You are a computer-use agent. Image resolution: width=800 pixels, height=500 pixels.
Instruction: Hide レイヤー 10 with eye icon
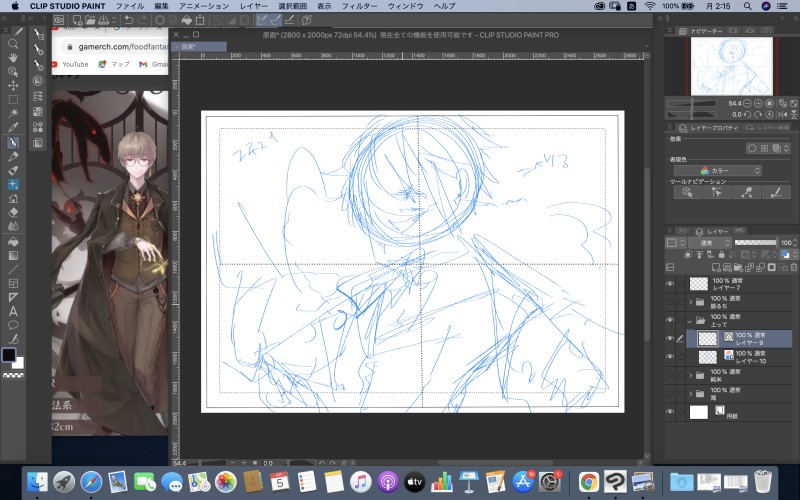tap(670, 357)
